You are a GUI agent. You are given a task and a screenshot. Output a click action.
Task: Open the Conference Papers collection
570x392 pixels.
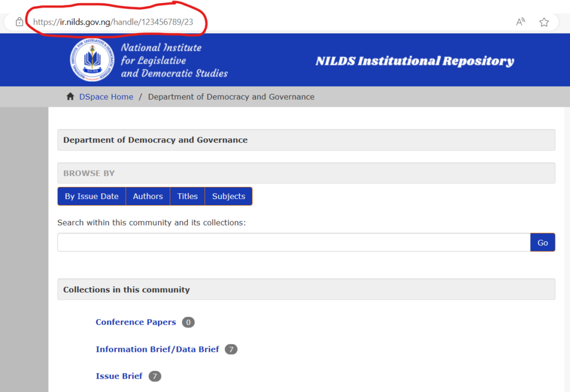tap(136, 322)
